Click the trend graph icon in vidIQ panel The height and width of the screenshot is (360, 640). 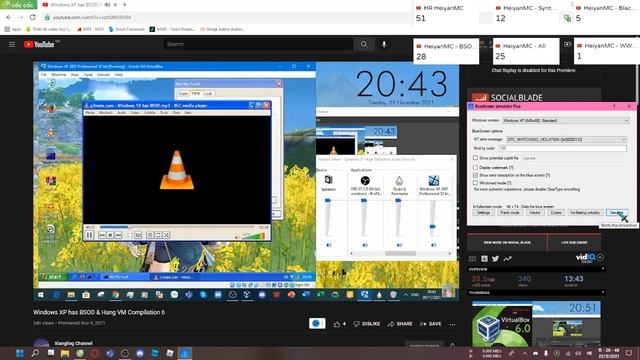click(x=507, y=259)
